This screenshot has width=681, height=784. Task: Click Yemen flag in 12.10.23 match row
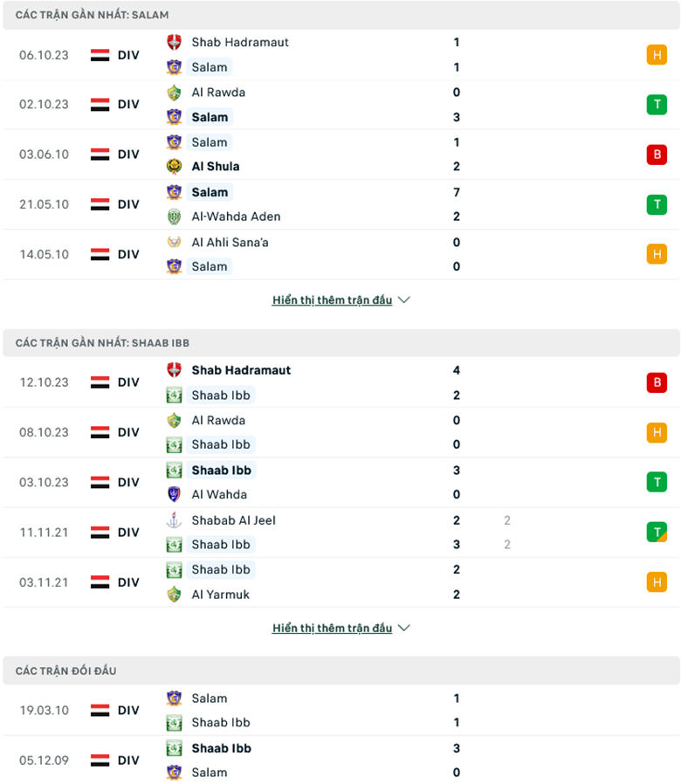pyautogui.click(x=100, y=382)
